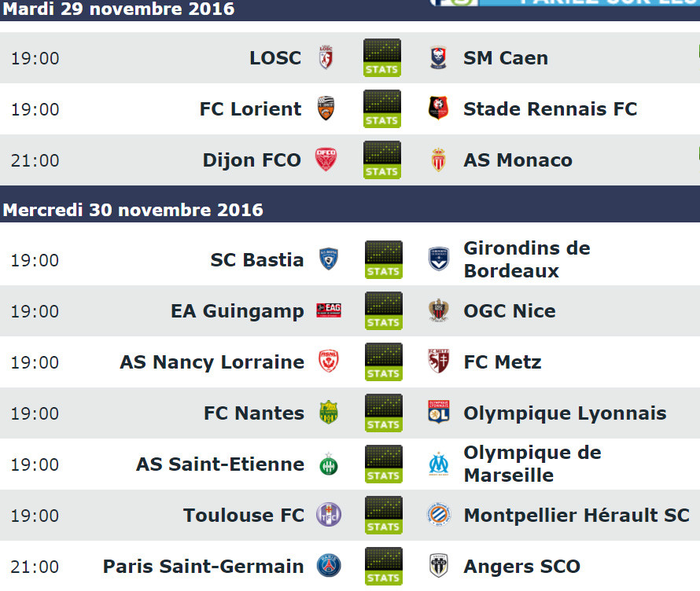The height and width of the screenshot is (591, 700).
Task: Click the Olympique Lyonnais OL crest
Action: [438, 412]
